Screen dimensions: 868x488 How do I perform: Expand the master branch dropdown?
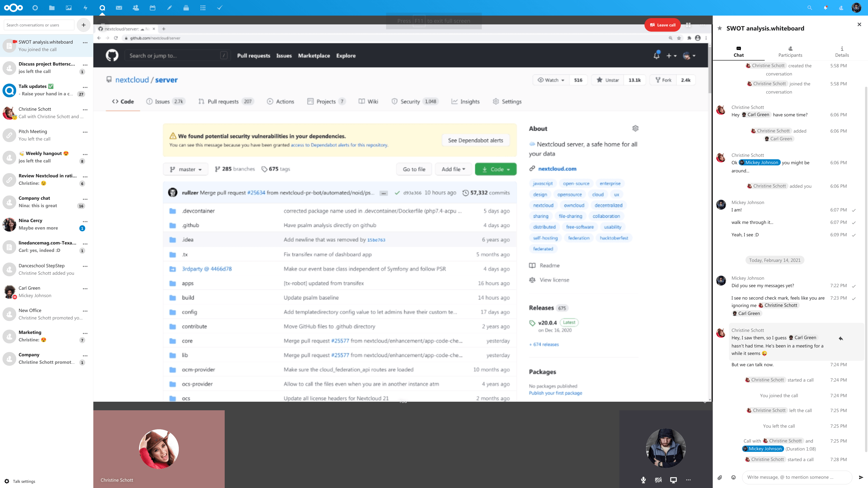(x=186, y=169)
